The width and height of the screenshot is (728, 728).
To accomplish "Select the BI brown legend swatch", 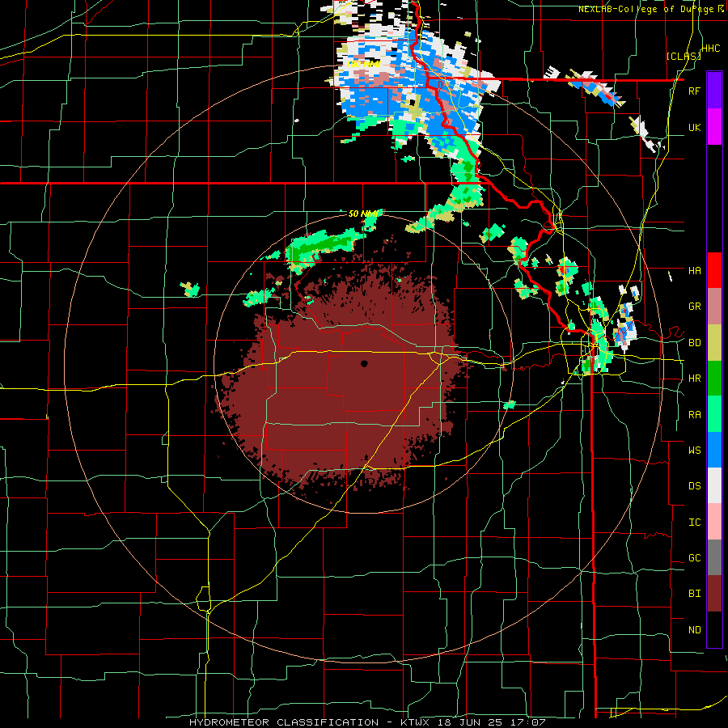I will coord(714,594).
